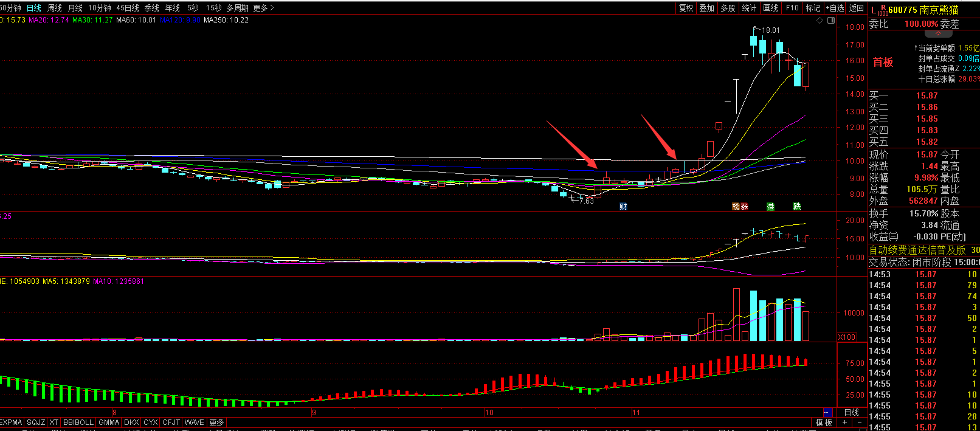Add stock with the +自选 button
Screen dimensions: 980x431
(835, 8)
